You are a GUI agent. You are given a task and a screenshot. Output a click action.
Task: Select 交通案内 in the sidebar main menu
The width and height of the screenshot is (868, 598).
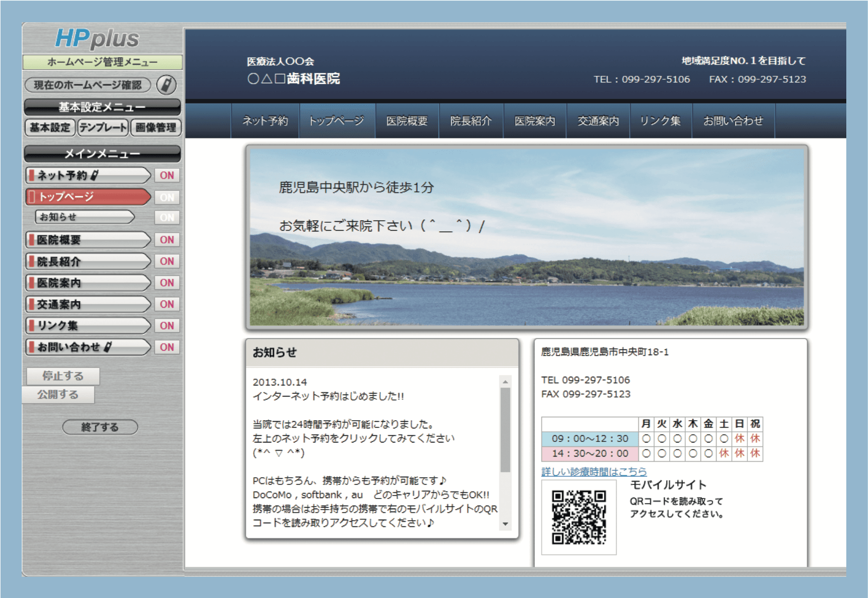[x=88, y=305]
